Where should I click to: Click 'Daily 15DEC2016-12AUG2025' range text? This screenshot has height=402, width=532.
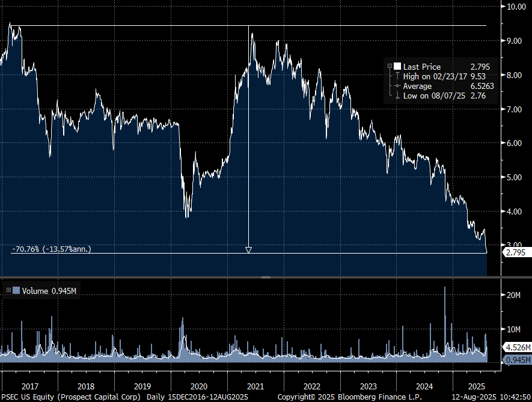[x=197, y=397]
